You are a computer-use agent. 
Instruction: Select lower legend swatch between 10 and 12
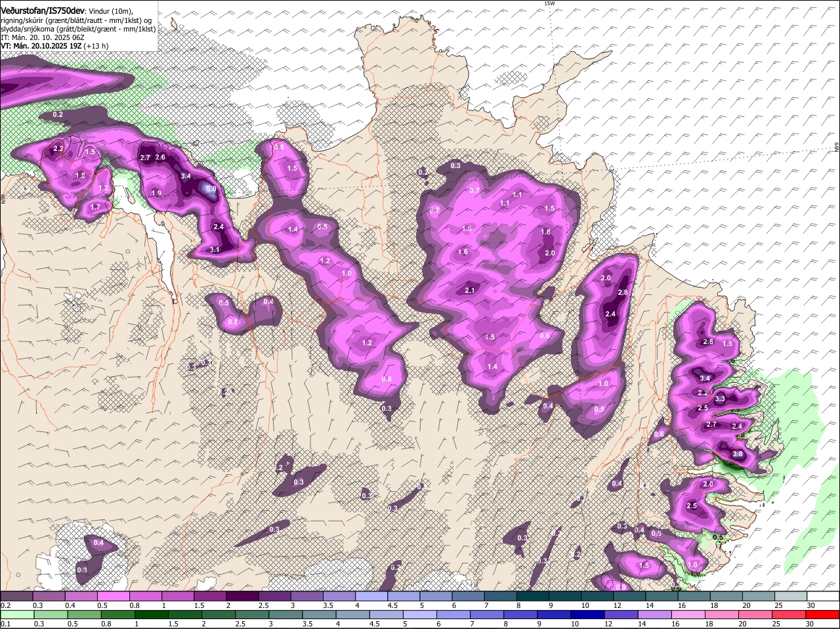[589, 615]
